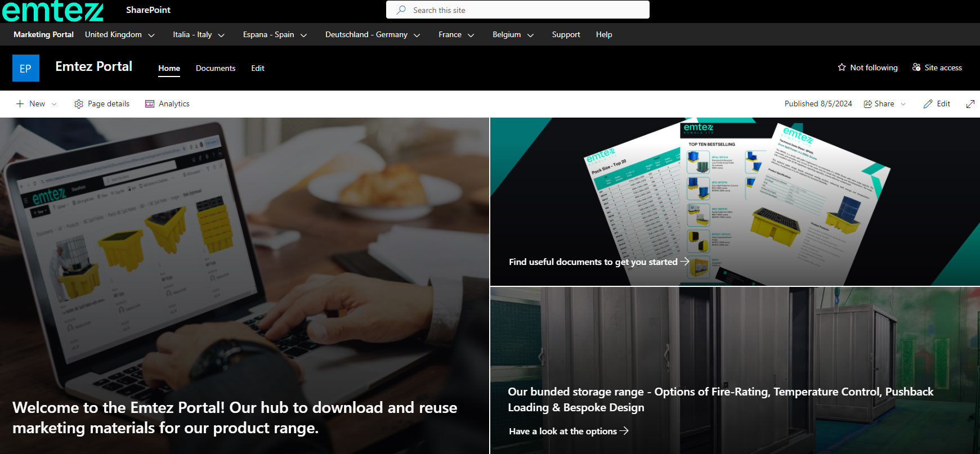The height and width of the screenshot is (454, 980).
Task: Expand United Kingdom dropdown chevron
Action: click(151, 35)
